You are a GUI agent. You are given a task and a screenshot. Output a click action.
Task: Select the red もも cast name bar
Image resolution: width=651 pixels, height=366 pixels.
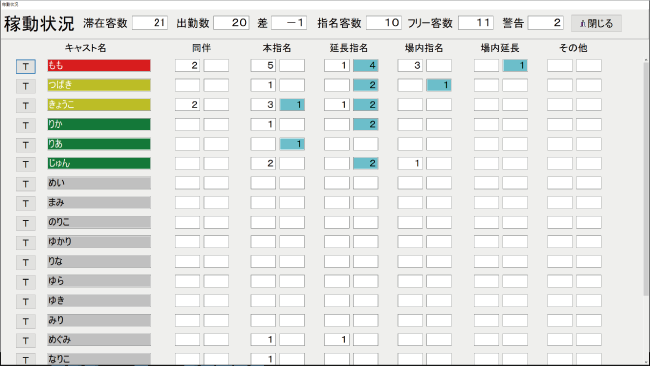coord(99,66)
